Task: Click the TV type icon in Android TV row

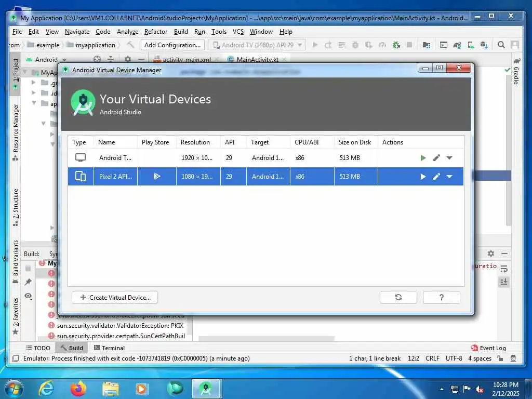Action: click(x=81, y=157)
